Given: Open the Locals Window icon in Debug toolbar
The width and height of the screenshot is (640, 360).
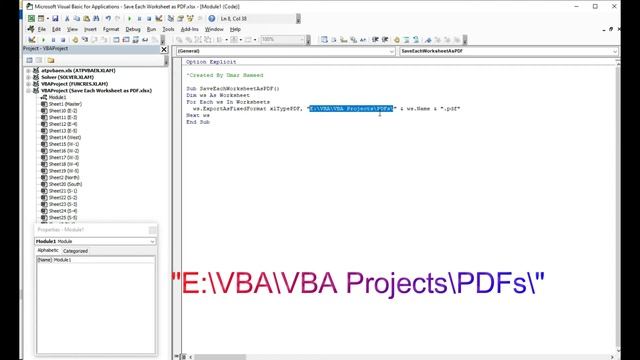Looking at the screenshot, I should [x=116, y=40].
